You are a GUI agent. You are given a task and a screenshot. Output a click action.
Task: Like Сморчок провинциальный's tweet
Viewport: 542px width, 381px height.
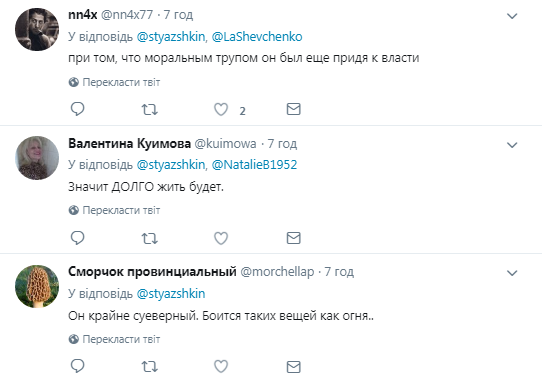pos(221,366)
